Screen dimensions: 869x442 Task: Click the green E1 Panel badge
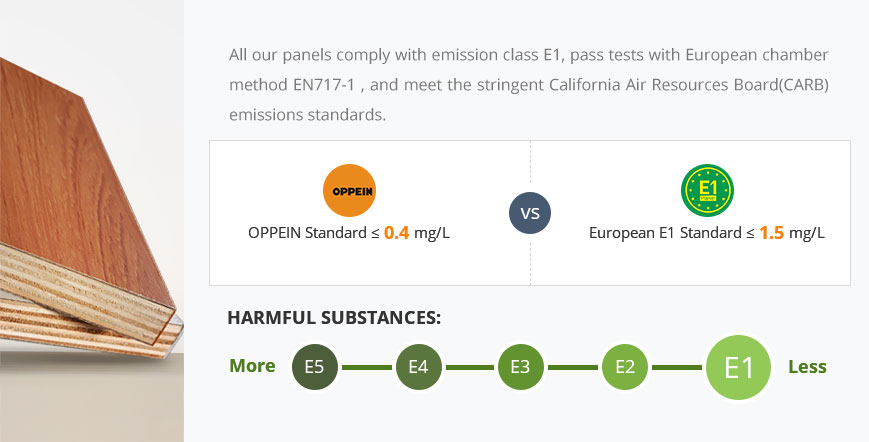[707, 191]
